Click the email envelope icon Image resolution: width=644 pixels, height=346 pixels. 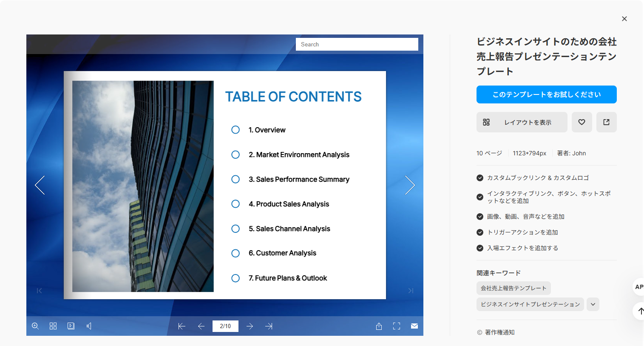pyautogui.click(x=414, y=326)
